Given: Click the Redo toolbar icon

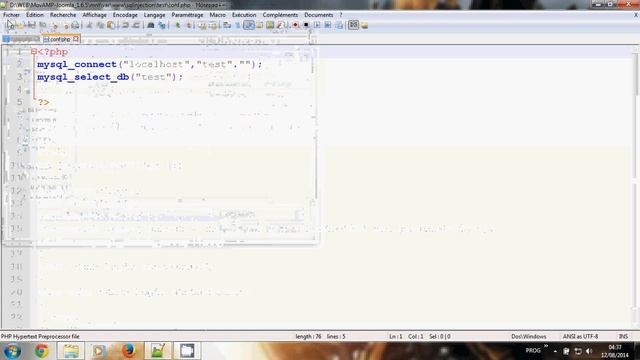Looking at the screenshot, I should [136, 25].
